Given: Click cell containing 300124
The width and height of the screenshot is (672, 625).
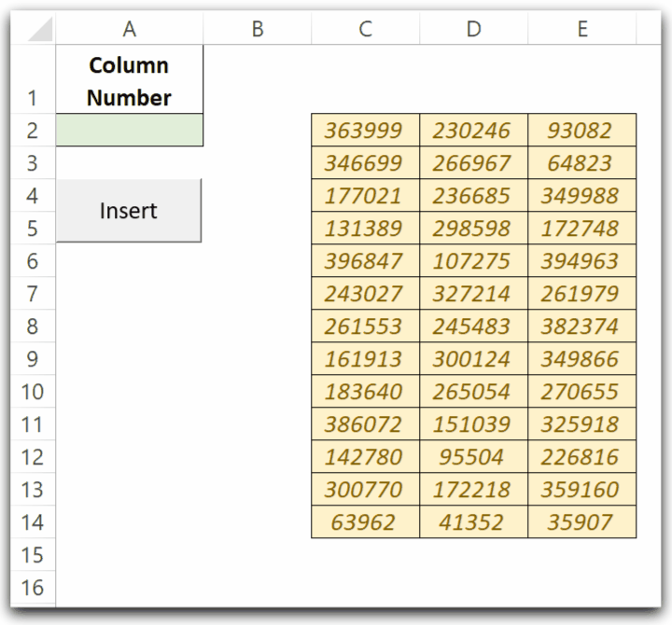Looking at the screenshot, I should 473,358.
